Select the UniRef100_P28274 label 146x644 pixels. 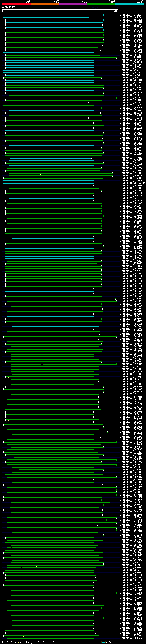point(131,404)
